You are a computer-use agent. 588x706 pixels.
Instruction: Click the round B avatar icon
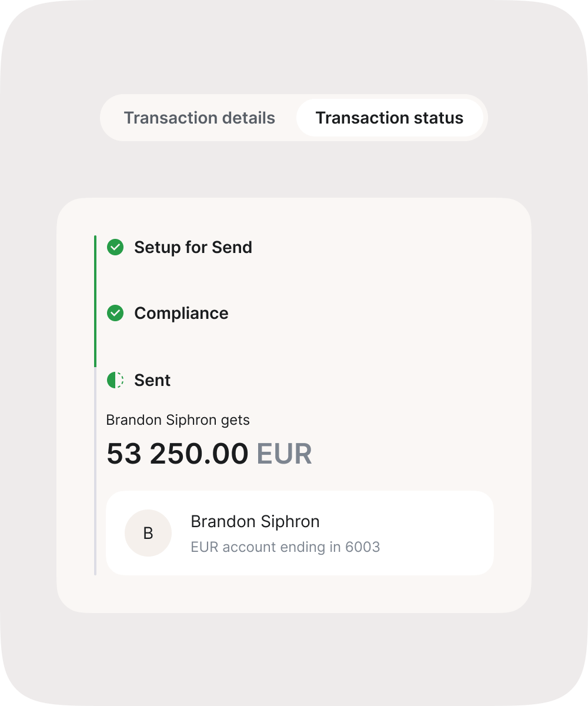tap(148, 533)
